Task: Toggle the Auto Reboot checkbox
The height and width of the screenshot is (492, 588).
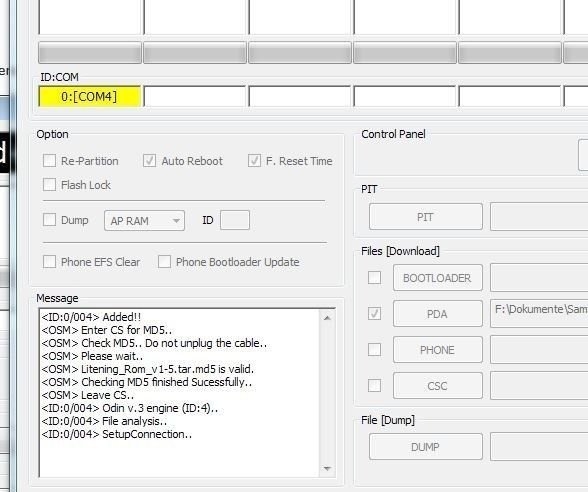Action: pyautogui.click(x=149, y=161)
